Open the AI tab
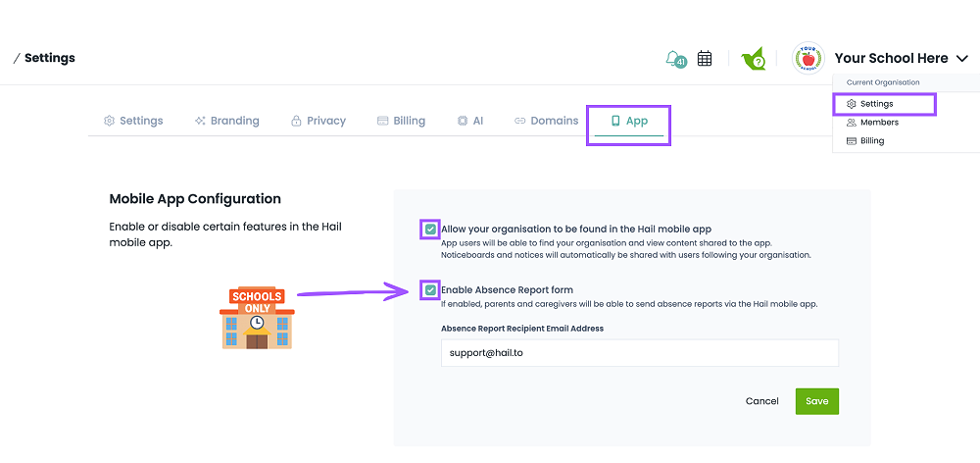Image resolution: width=980 pixels, height=463 pixels. click(x=470, y=121)
